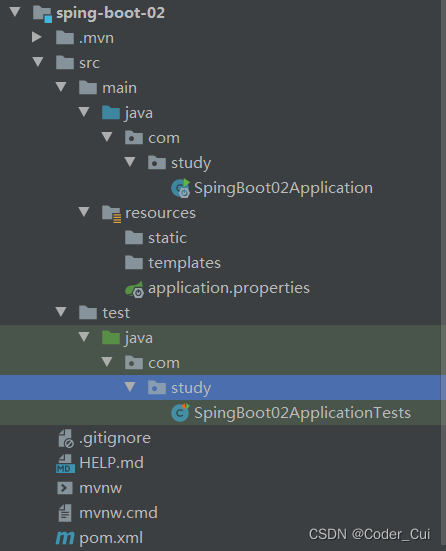Screen dimensions: 446x551
Task: Select the SpingBoot02Application class name
Action: 283,188
